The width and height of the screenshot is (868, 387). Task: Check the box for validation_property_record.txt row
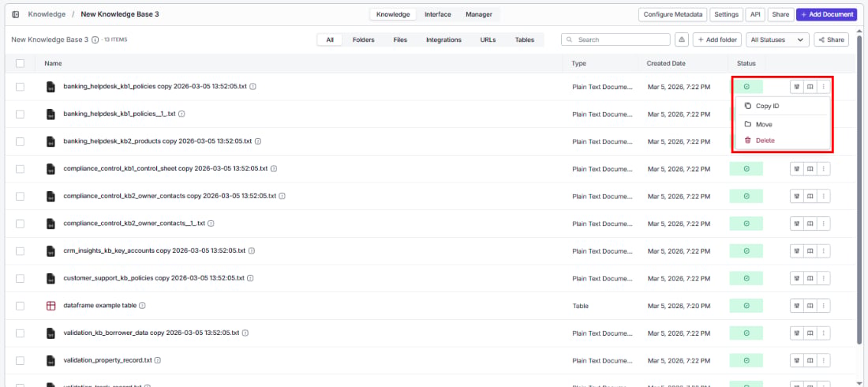(21, 360)
